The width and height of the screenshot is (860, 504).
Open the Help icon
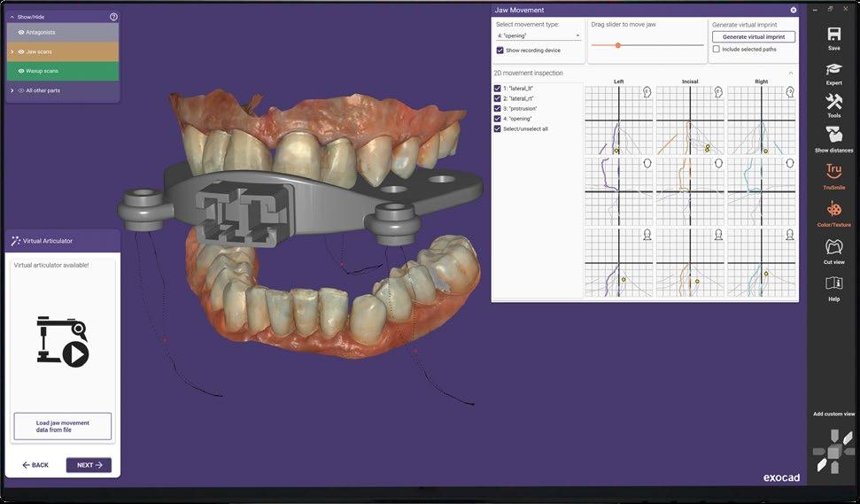tap(833, 283)
